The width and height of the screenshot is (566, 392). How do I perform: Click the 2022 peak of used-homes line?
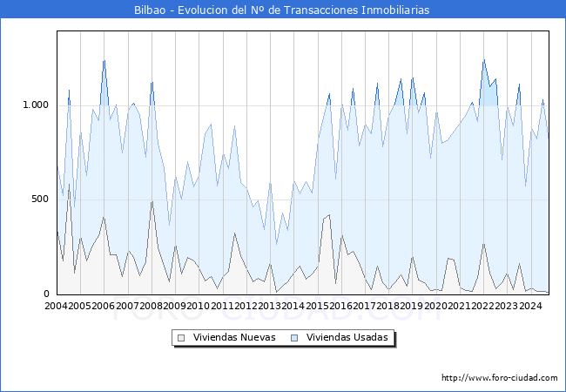483,60
